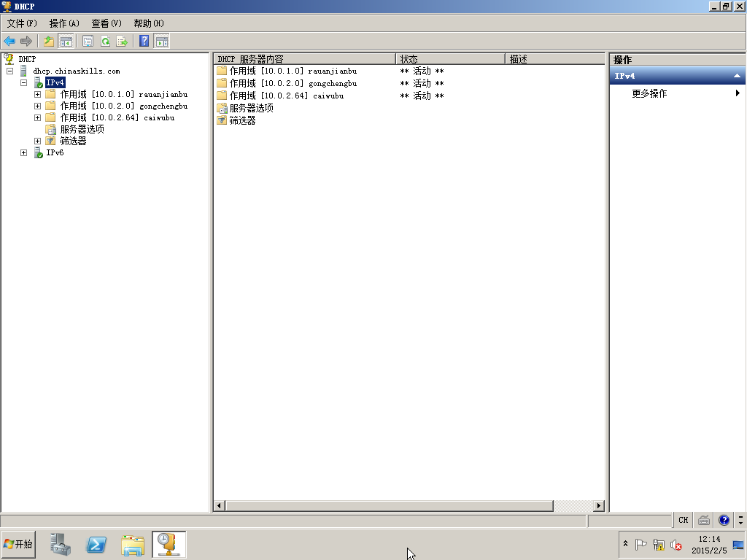Open Help via blue question mark icon
The height and width of the screenshot is (560, 747).
[144, 42]
